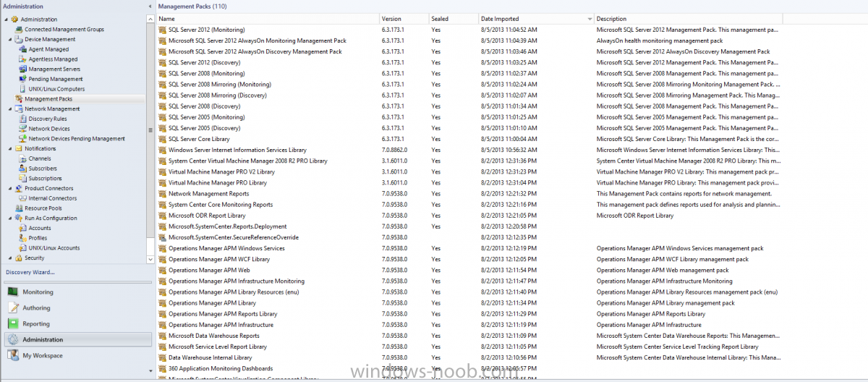Click the SQL Server Core Library pack icon

pyautogui.click(x=162, y=139)
